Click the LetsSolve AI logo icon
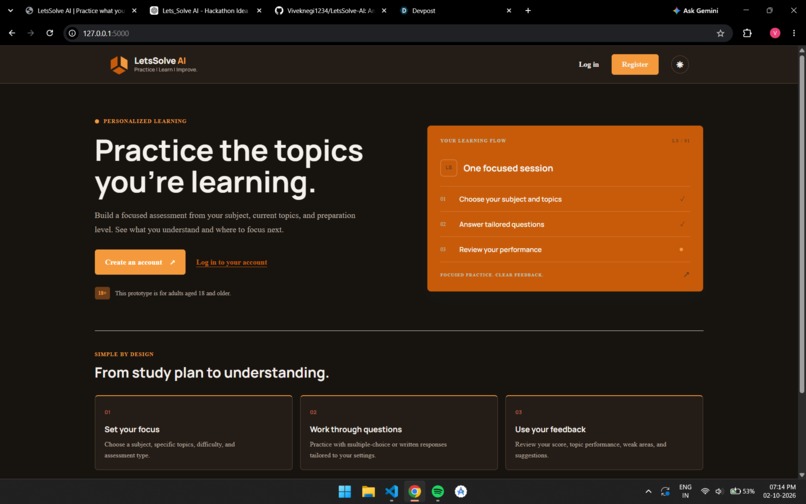This screenshot has width=806, height=504. [x=119, y=65]
